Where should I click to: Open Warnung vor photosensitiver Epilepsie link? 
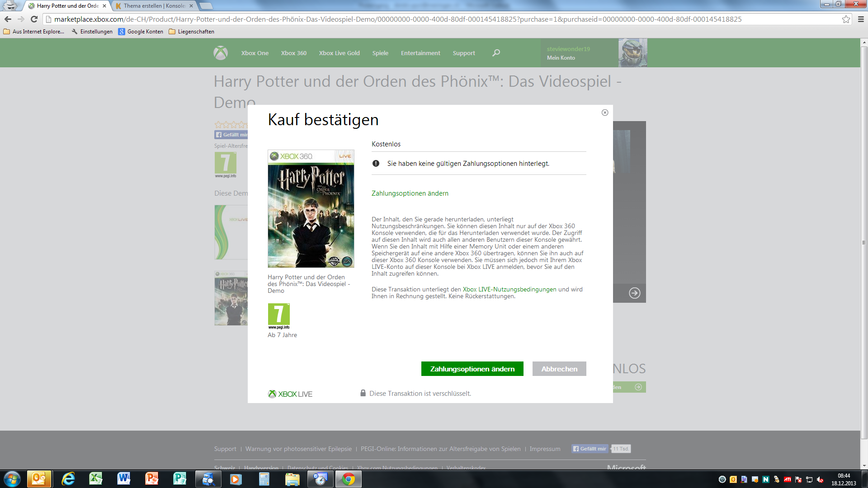[x=298, y=449]
